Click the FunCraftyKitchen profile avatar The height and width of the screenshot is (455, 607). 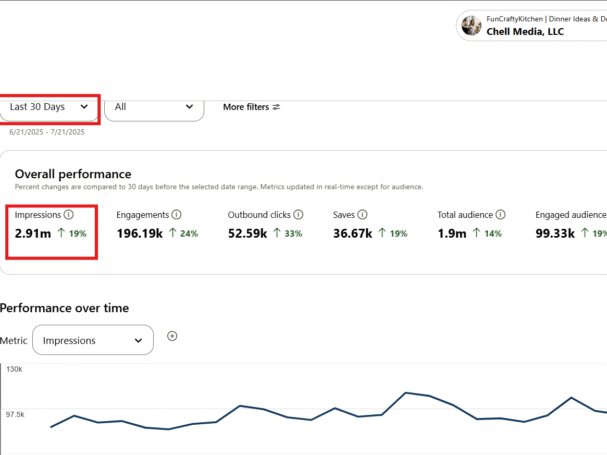point(472,25)
